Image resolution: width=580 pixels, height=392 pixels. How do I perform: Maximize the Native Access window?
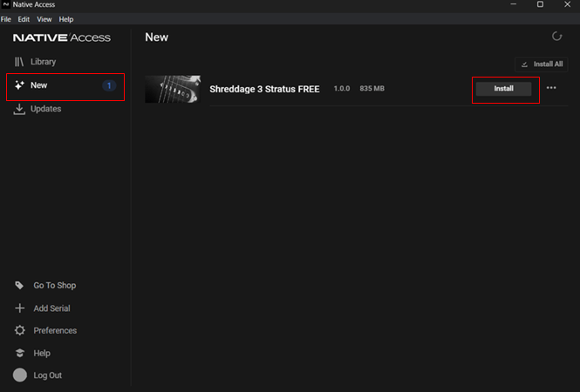[540, 4]
